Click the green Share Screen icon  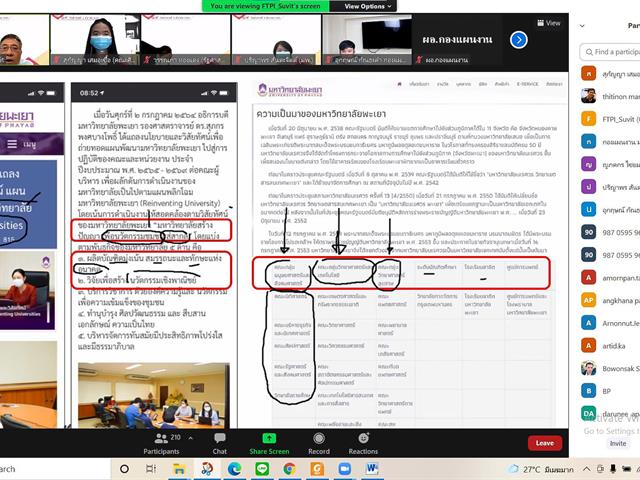click(x=269, y=438)
